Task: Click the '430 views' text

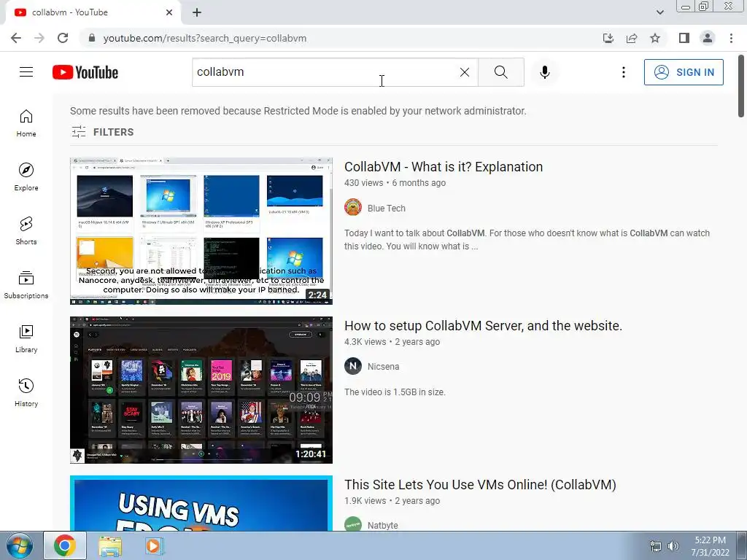Action: pos(363,183)
